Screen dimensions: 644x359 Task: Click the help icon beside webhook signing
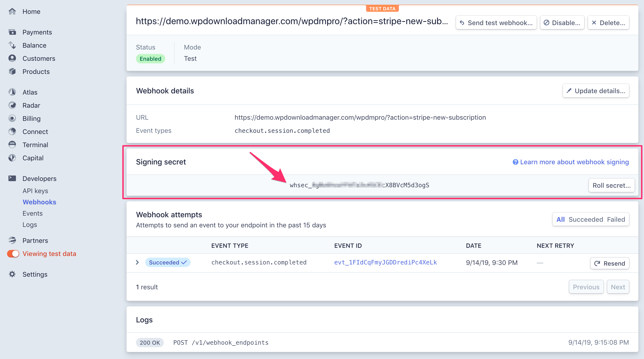[515, 162]
